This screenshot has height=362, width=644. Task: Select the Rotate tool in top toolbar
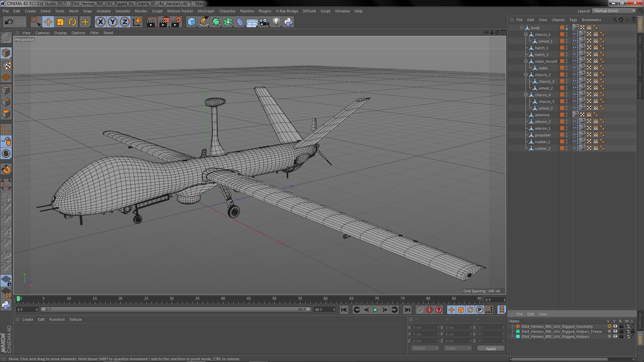point(72,22)
